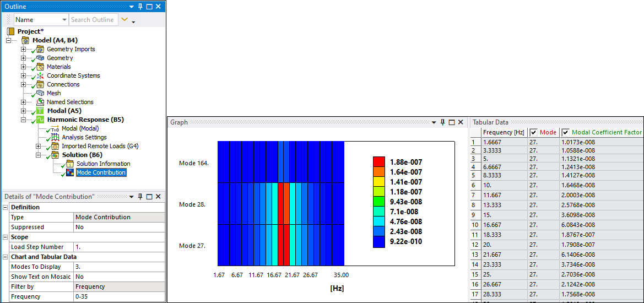The height and width of the screenshot is (303, 644).
Task: Click the Coordinate Systems icon
Action: (x=40, y=75)
